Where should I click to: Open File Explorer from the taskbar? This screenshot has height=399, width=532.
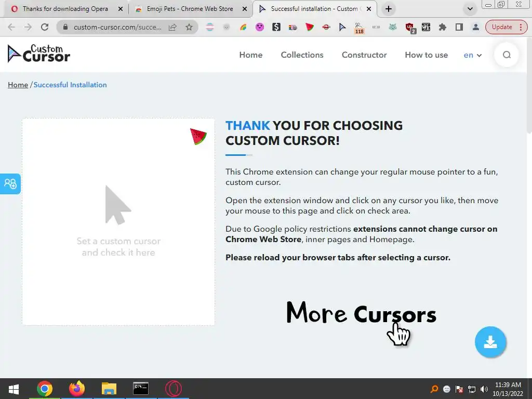point(109,389)
